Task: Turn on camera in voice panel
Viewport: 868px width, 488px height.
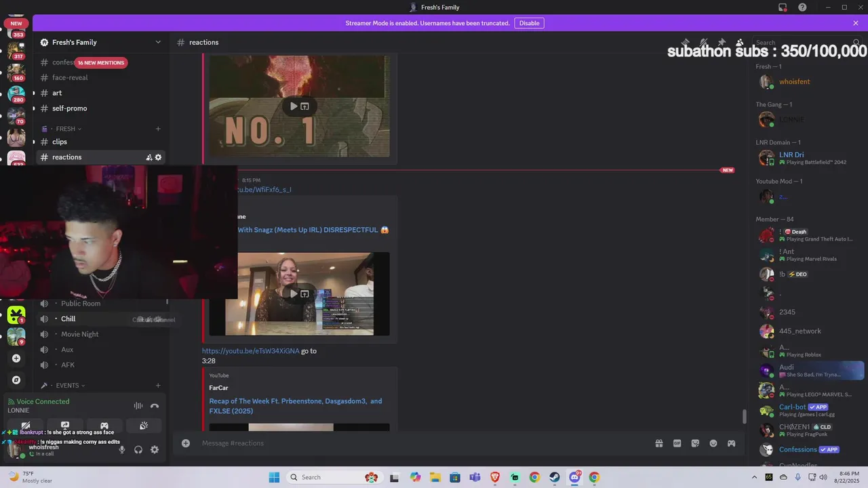Action: [x=26, y=426]
